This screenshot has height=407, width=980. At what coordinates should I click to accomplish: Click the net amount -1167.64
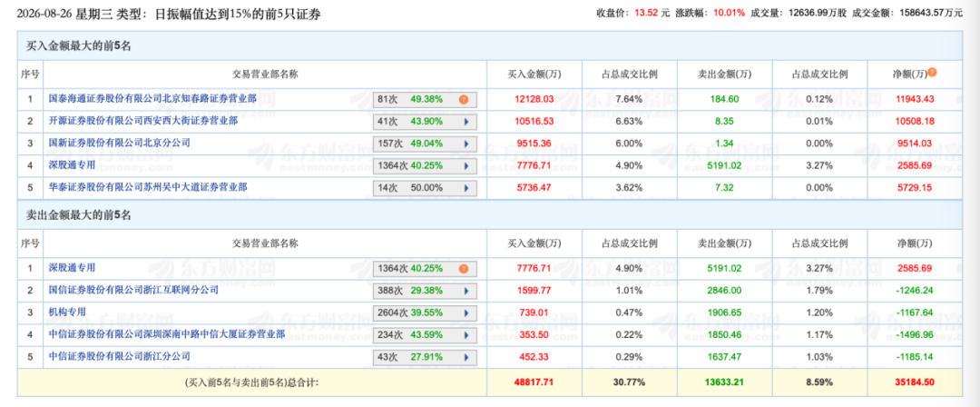[x=915, y=313]
